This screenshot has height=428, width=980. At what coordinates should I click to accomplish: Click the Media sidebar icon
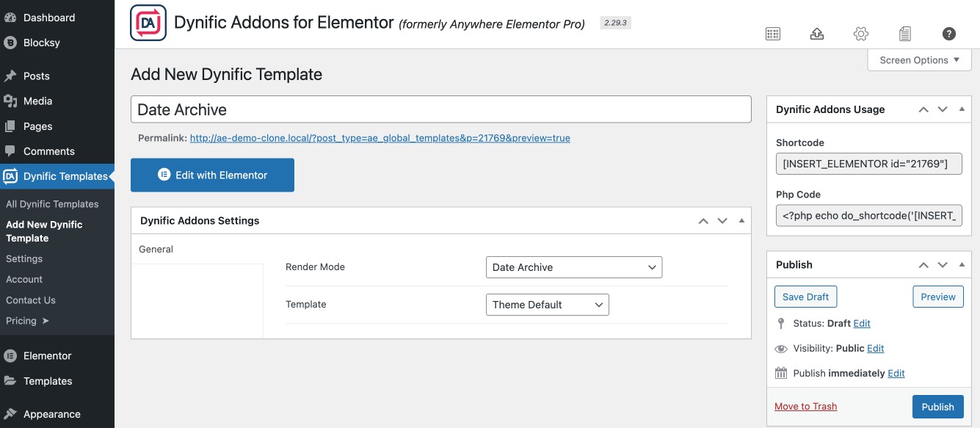[x=10, y=101]
